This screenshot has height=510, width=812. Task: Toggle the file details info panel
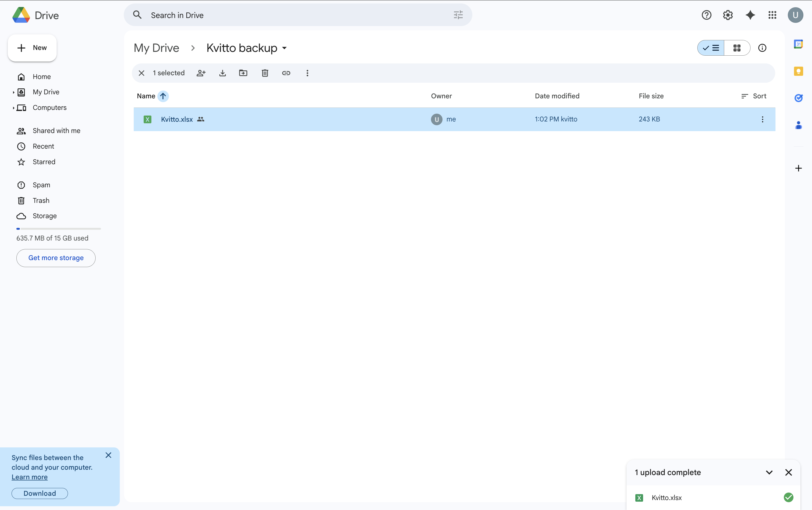762,48
